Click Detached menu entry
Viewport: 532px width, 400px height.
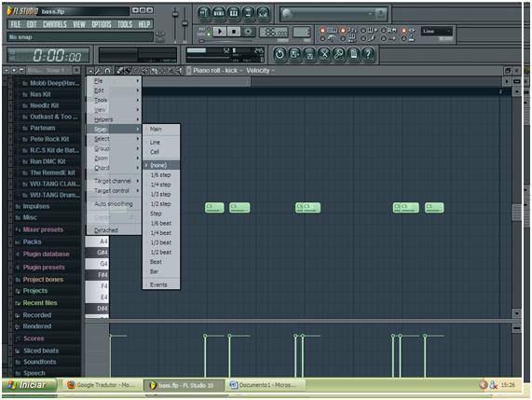[114, 230]
